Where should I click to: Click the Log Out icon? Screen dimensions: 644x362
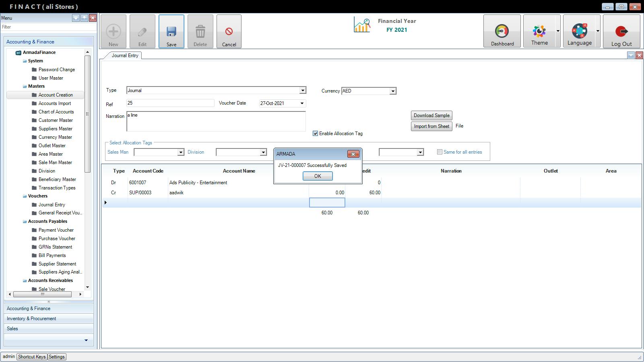point(621,31)
